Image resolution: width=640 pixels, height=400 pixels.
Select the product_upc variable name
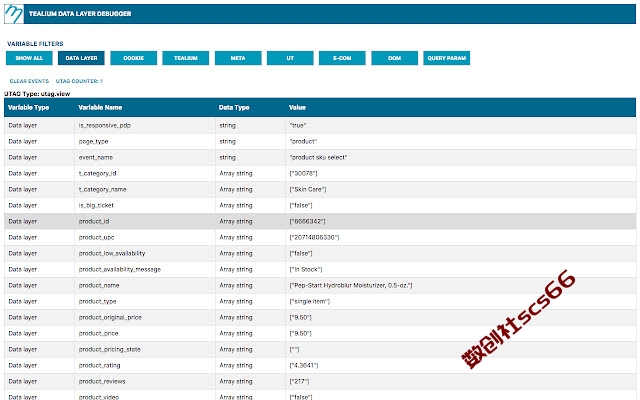pyautogui.click(x=96, y=238)
